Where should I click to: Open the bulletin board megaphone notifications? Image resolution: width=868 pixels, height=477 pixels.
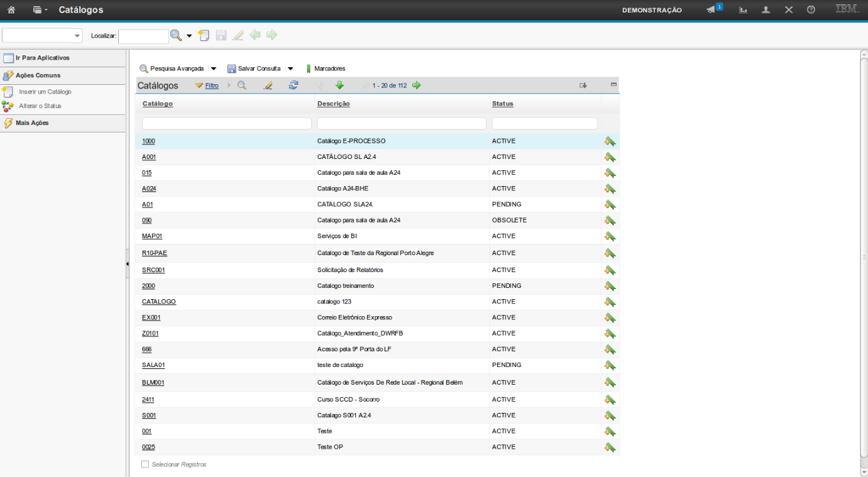tap(711, 10)
